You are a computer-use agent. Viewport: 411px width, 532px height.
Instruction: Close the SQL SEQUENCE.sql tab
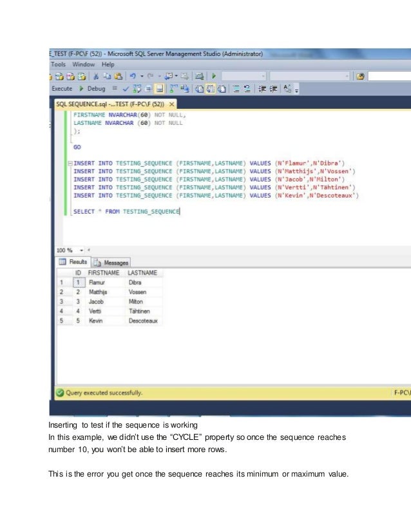173,103
